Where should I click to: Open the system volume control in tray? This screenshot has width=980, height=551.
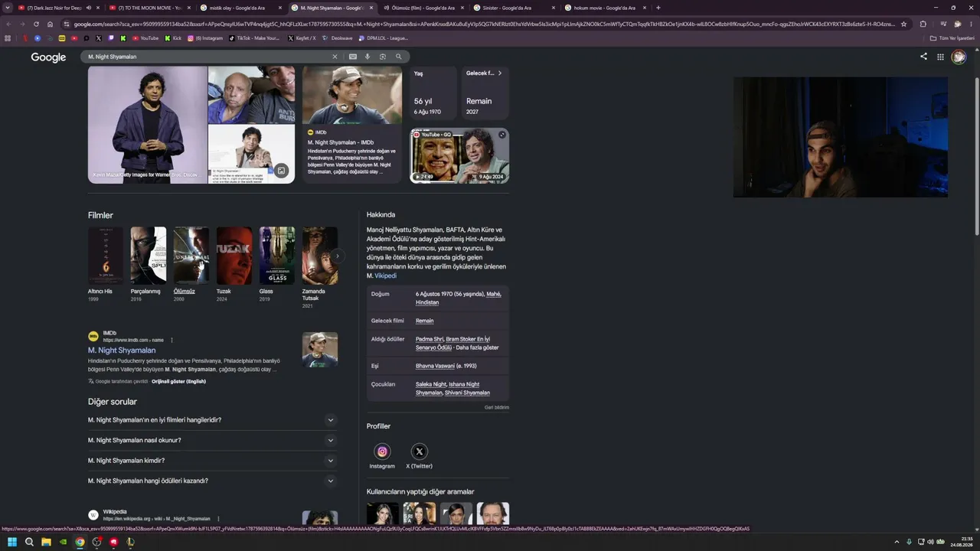[930, 542]
